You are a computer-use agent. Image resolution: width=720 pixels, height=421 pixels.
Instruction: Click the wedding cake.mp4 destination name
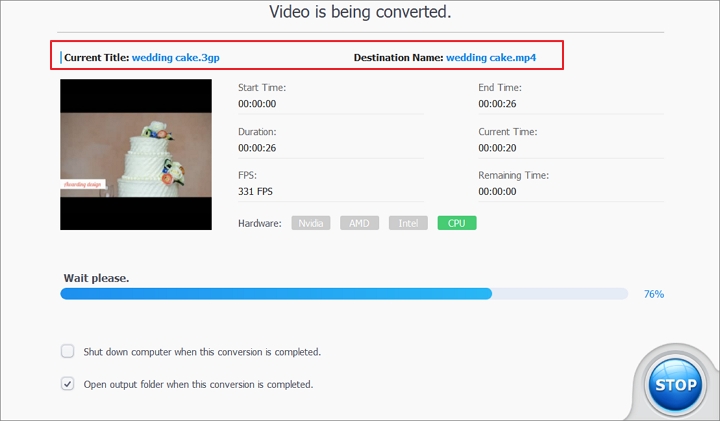[491, 57]
